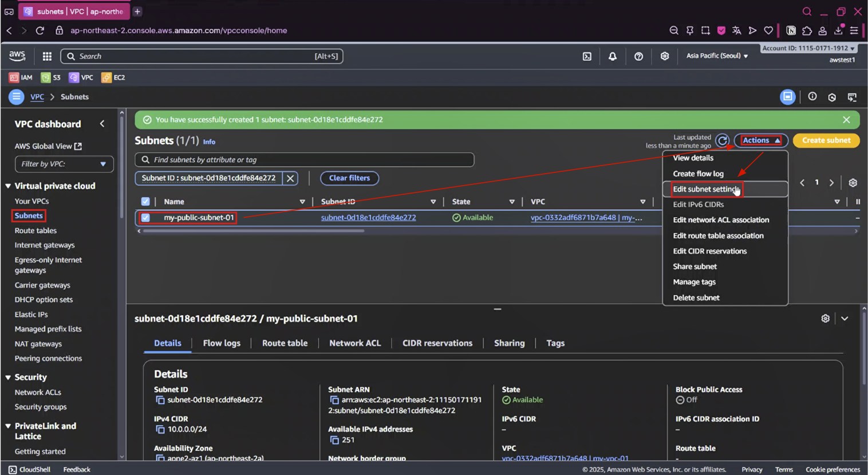The image size is (868, 475).
Task: Open the info panel icon
Action: tap(812, 97)
